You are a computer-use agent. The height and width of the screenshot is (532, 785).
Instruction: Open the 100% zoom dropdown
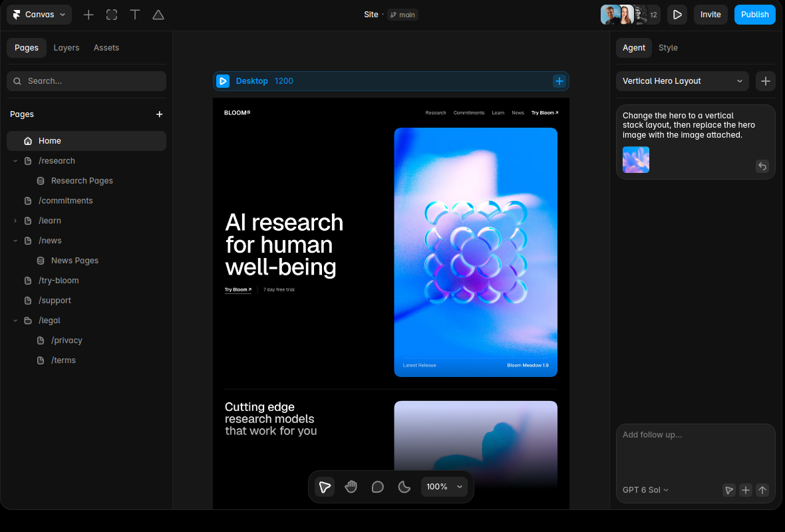(x=444, y=487)
